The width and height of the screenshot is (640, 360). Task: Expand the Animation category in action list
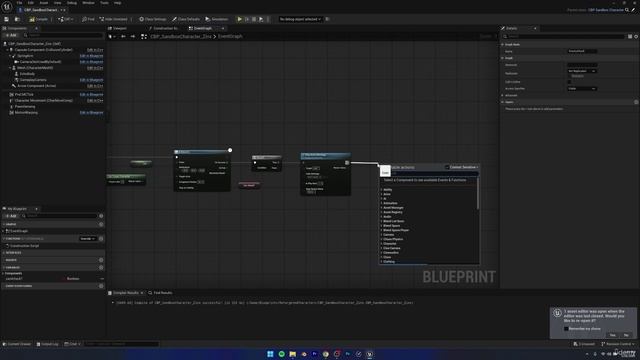click(x=382, y=203)
